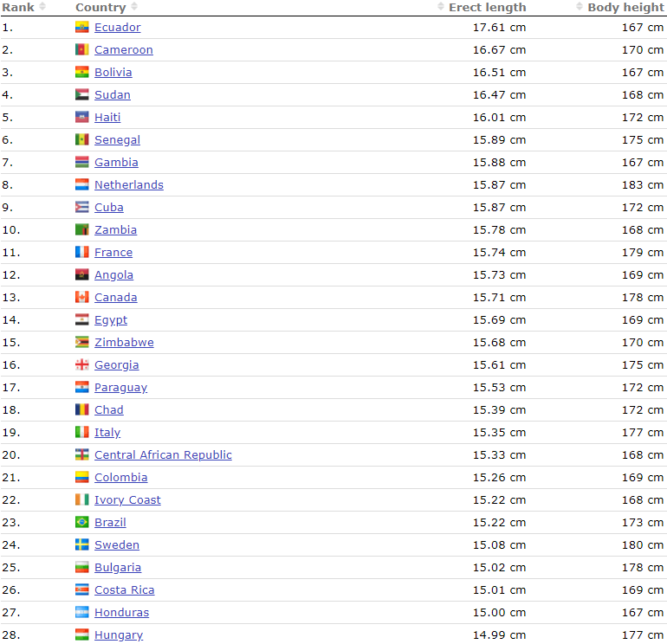This screenshot has height=644, width=667.
Task: Sort by Body height column header
Action: point(625,7)
